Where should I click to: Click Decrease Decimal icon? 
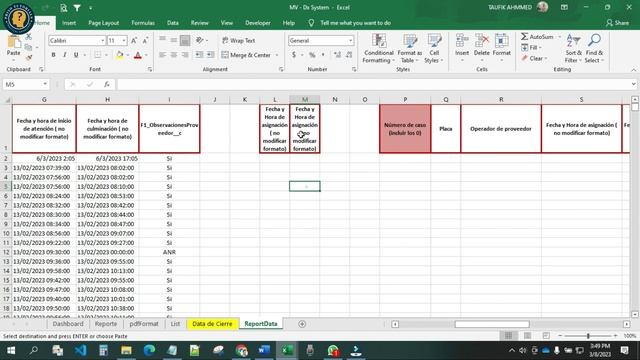(349, 55)
